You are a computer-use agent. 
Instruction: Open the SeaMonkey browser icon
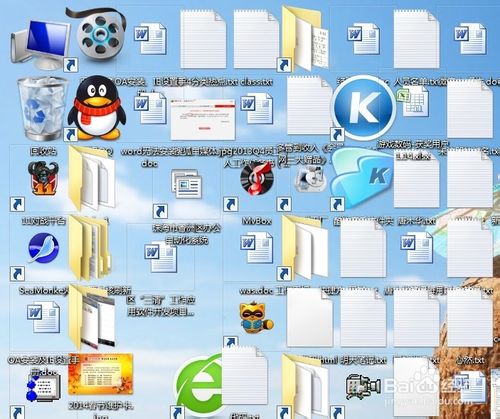(x=43, y=248)
